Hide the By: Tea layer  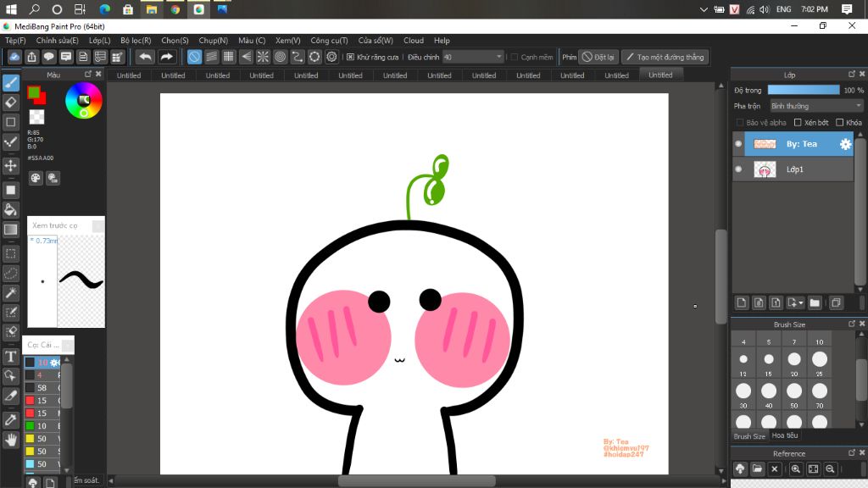(x=738, y=144)
